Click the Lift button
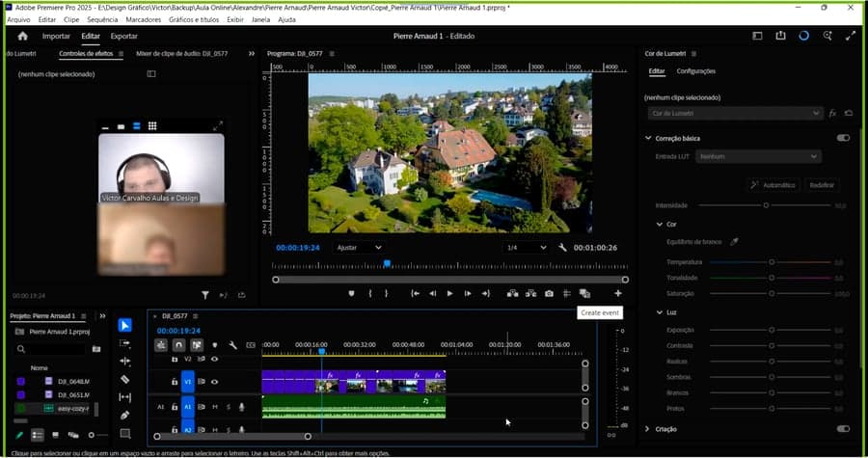This screenshot has width=868, height=458. coord(513,294)
